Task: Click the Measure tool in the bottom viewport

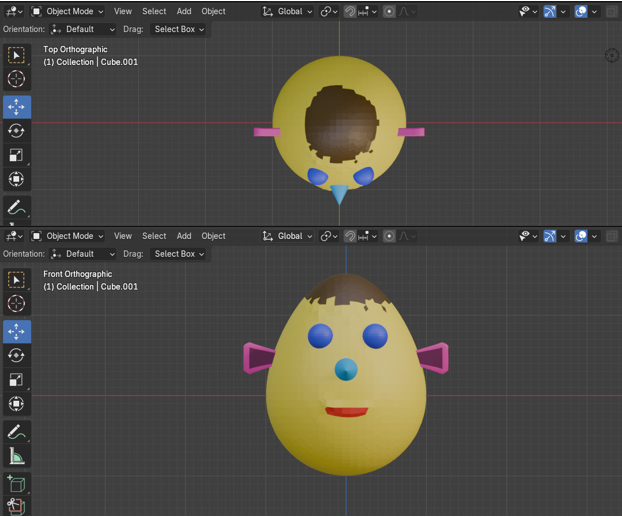Action: click(16, 456)
